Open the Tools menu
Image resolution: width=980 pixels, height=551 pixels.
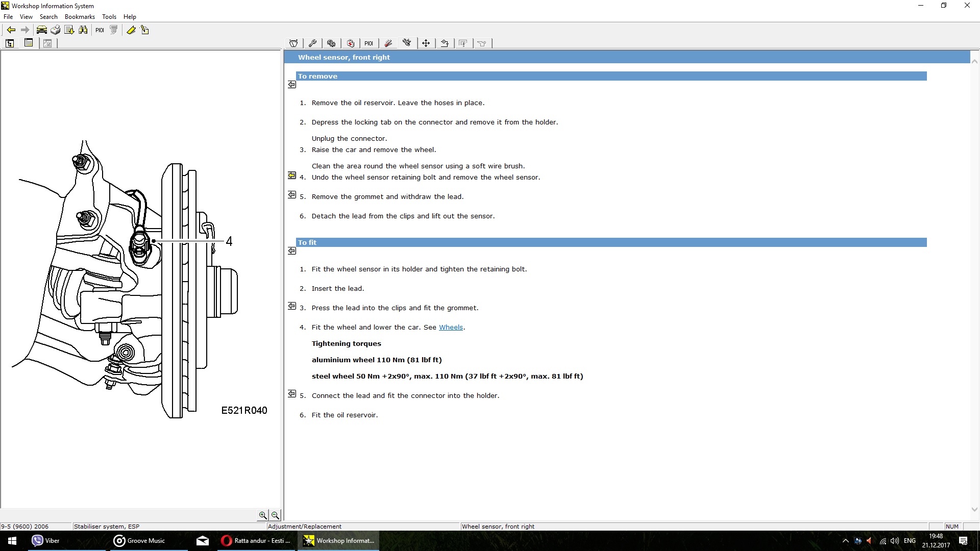point(109,17)
